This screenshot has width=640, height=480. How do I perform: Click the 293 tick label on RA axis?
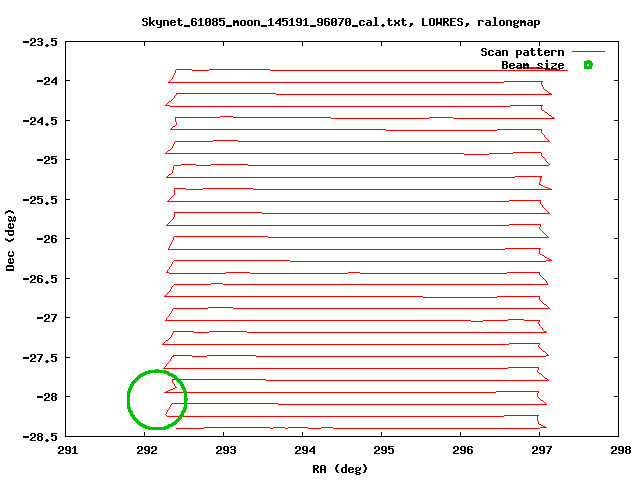(x=226, y=450)
